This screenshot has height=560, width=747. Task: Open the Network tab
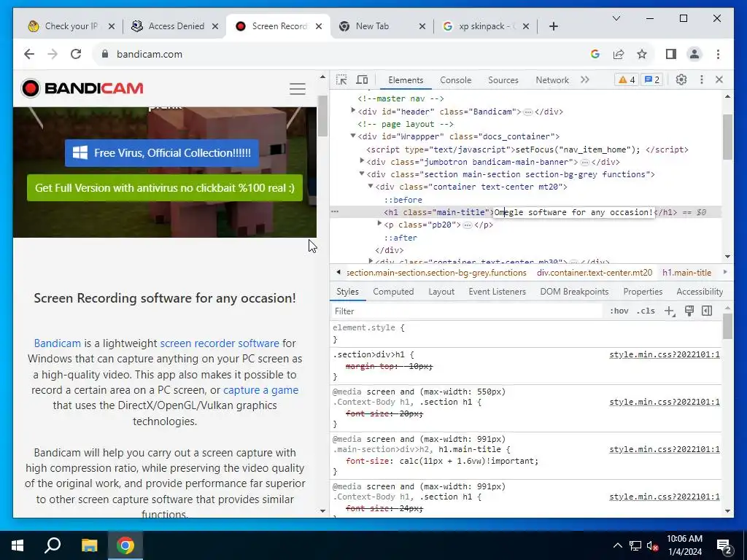pyautogui.click(x=552, y=80)
